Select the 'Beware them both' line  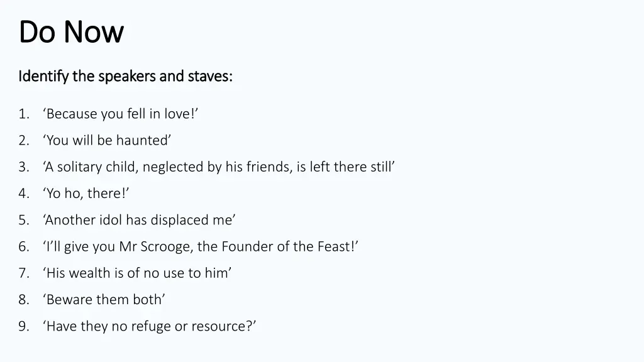coord(104,300)
